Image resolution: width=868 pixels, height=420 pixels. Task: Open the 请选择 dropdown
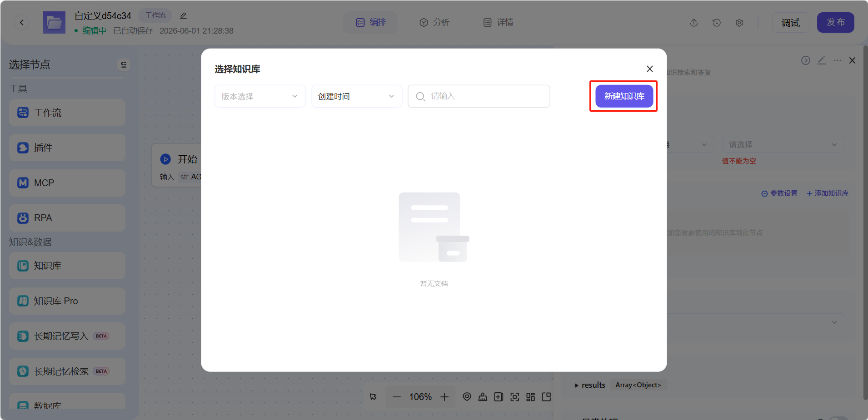pos(783,144)
